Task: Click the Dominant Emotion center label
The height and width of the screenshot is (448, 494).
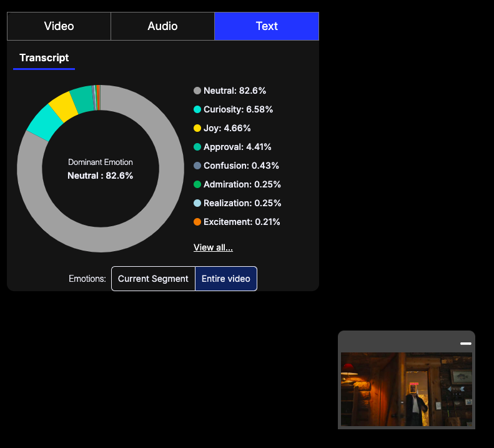Action: point(101,162)
